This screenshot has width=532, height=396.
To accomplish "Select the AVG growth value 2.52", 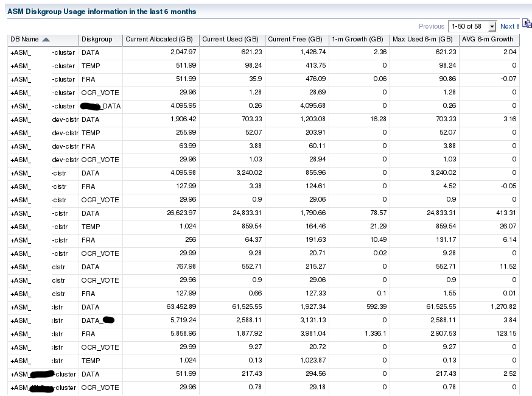I will click(510, 373).
